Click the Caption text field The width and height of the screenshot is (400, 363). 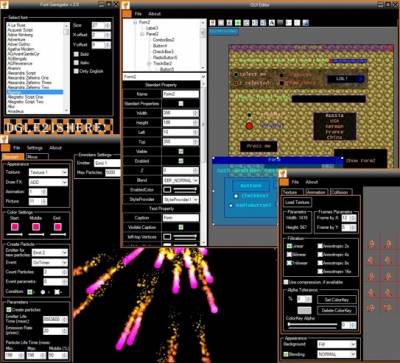[181, 218]
